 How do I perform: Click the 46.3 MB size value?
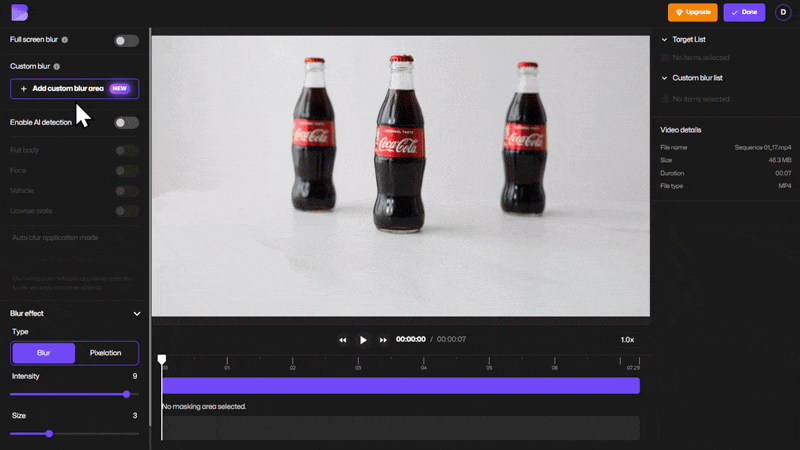pyautogui.click(x=780, y=160)
